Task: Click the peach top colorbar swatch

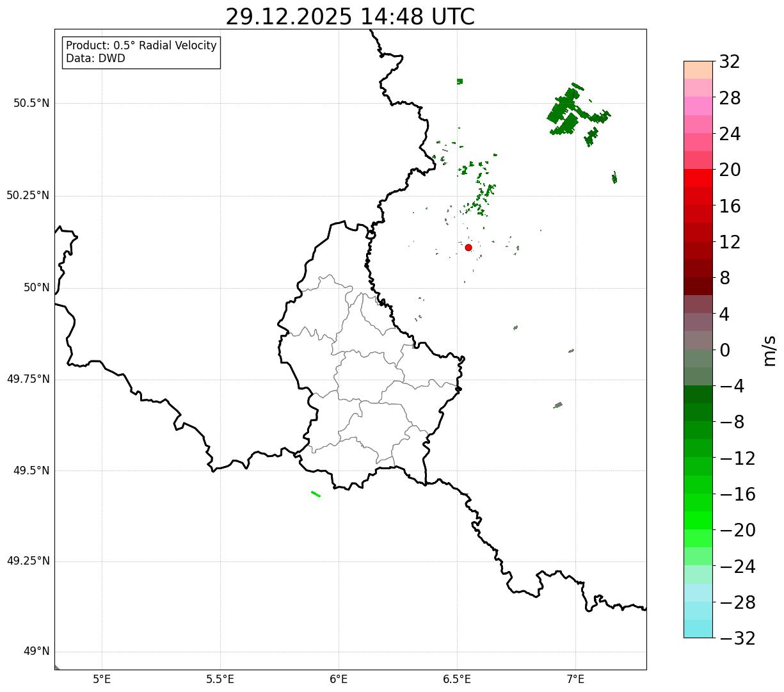Action: click(698, 70)
